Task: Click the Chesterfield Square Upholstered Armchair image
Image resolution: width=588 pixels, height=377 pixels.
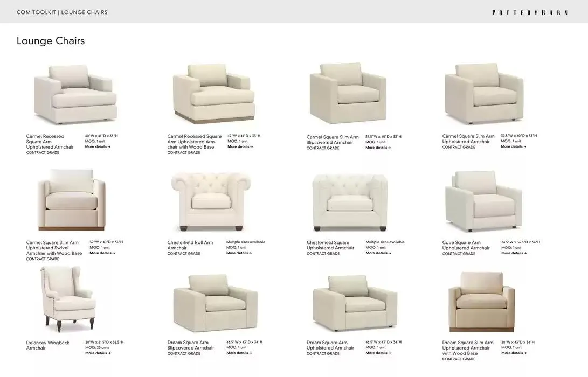Action: pos(350,203)
